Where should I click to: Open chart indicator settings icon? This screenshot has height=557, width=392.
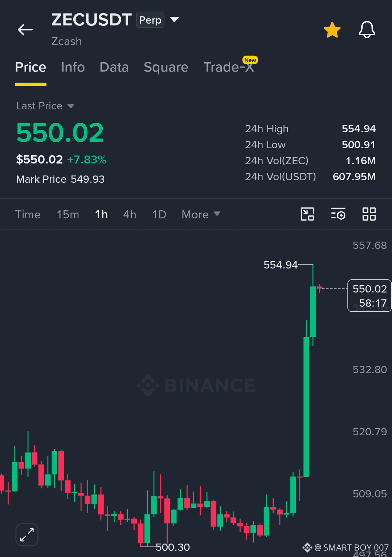coord(338,214)
